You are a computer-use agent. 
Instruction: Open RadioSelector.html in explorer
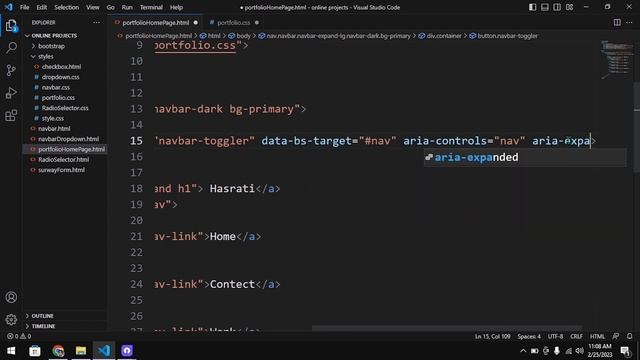coord(63,160)
